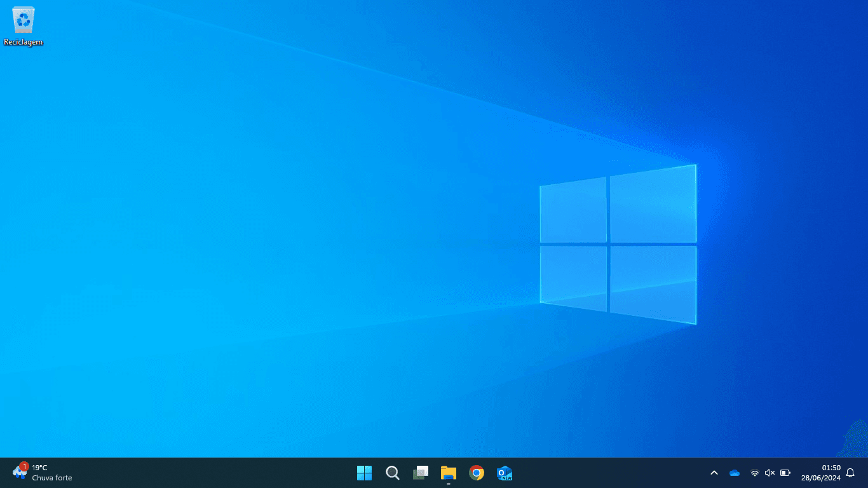Screen dimensions: 868x488
Task: Open the weather widget showing 19°C
Action: [x=42, y=473]
